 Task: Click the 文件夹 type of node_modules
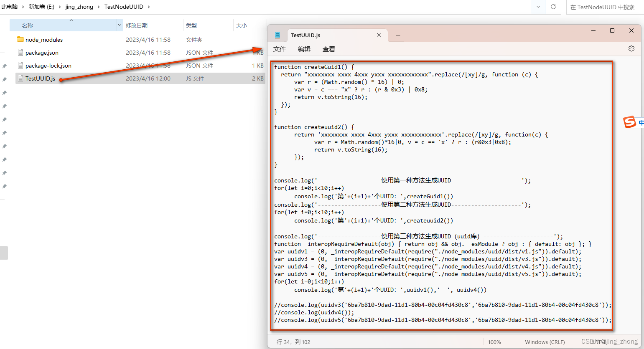pos(194,40)
